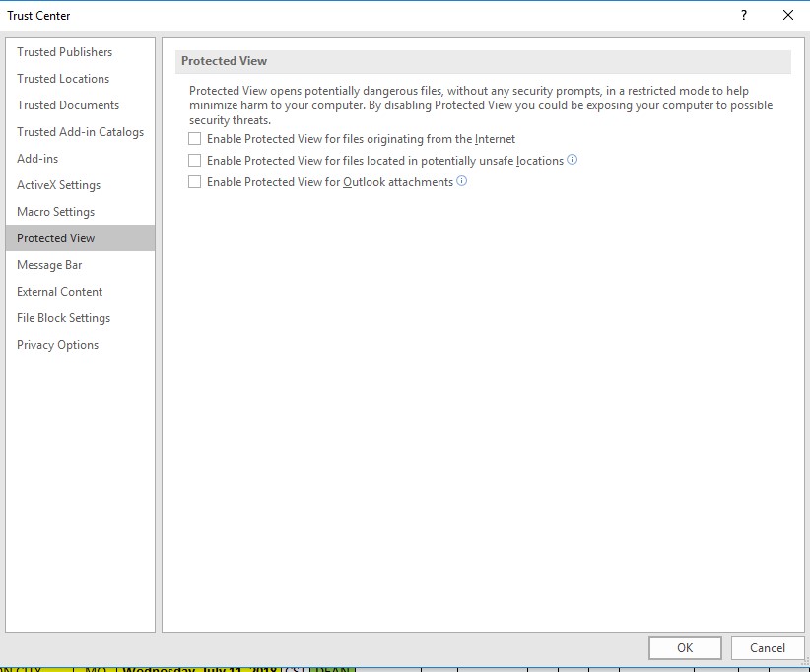The height and width of the screenshot is (672, 810).
Task: Enable Protected View for potentially unsafe locations
Action: 195,160
